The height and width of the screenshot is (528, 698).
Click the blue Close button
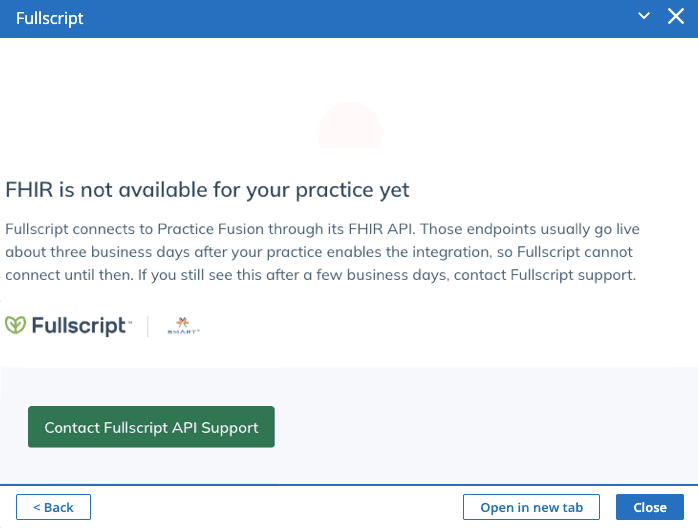pyautogui.click(x=649, y=507)
